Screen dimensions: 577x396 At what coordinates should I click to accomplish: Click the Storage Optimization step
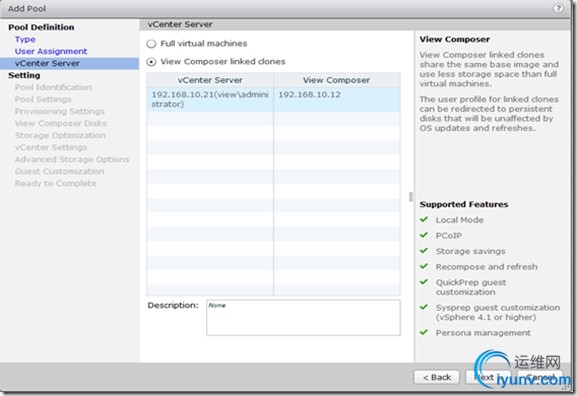[x=60, y=135]
